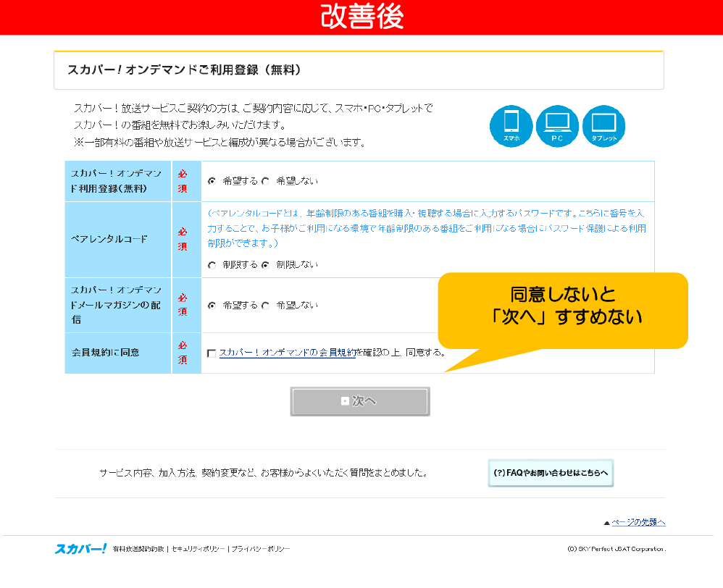
Task: Click the スカパー！オンデマンドご利用登録（無料） heading
Action: click(x=185, y=70)
